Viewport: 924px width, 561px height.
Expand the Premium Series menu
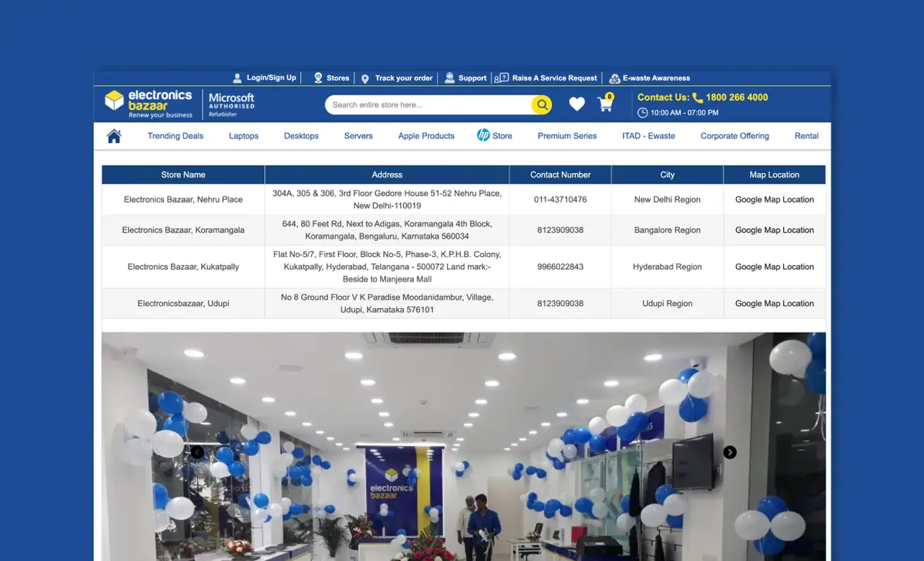coord(567,136)
